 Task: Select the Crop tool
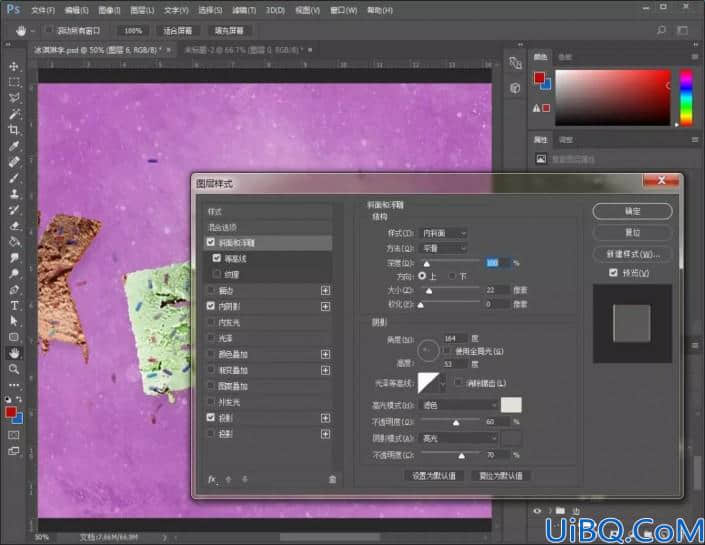pyautogui.click(x=14, y=130)
